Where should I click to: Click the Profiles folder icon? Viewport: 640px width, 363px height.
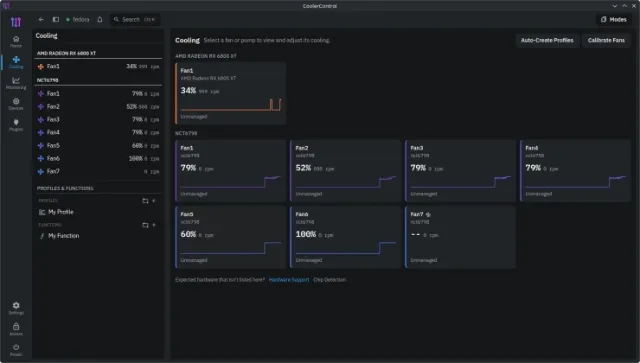click(x=145, y=200)
